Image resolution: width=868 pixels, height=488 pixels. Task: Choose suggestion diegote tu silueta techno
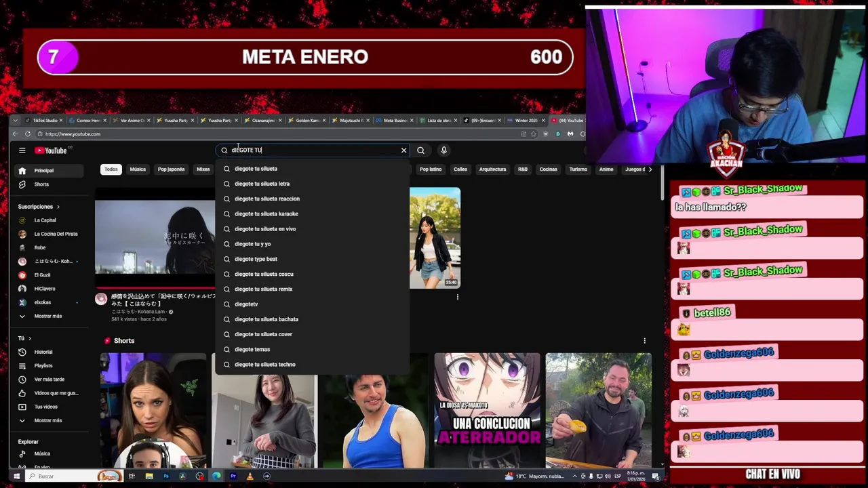point(313,365)
